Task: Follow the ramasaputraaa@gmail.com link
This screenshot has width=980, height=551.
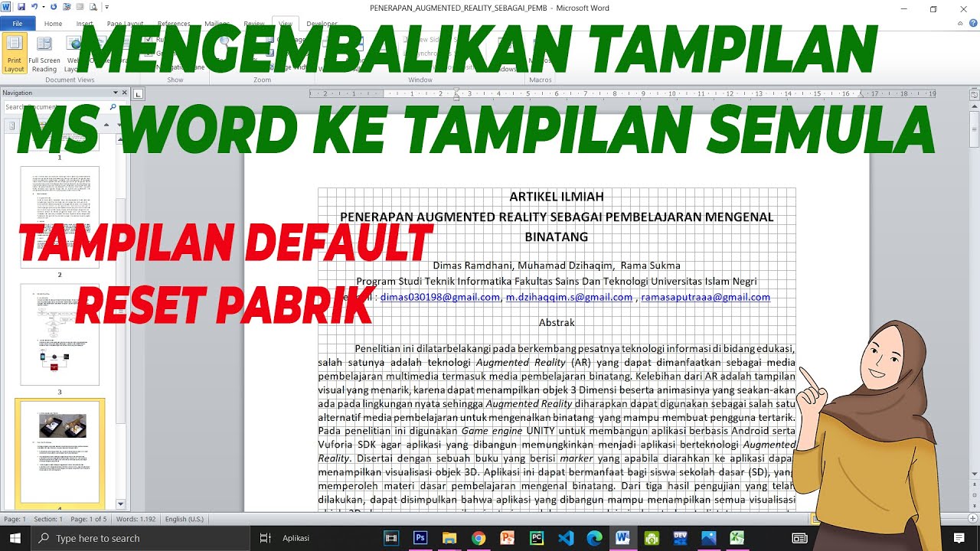Action: [x=705, y=297]
